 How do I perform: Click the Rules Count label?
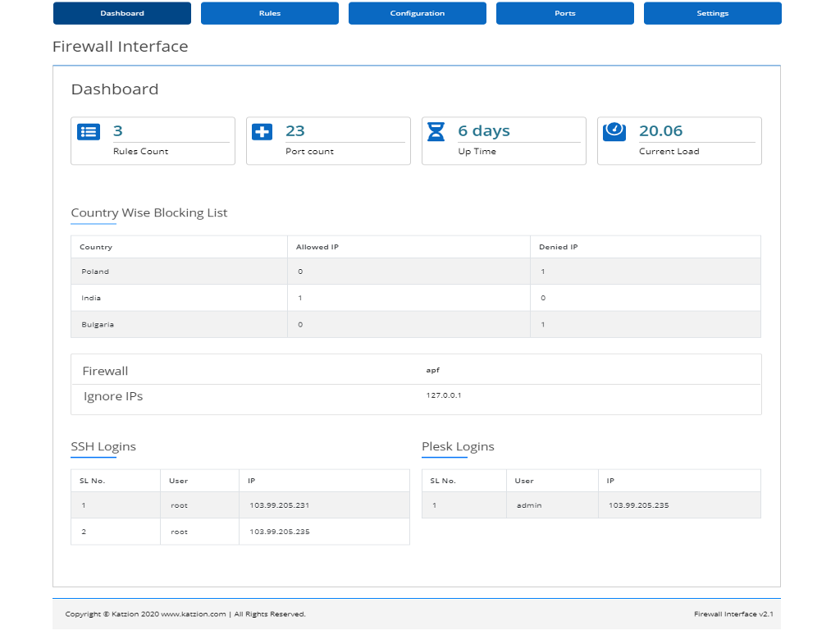(x=140, y=152)
